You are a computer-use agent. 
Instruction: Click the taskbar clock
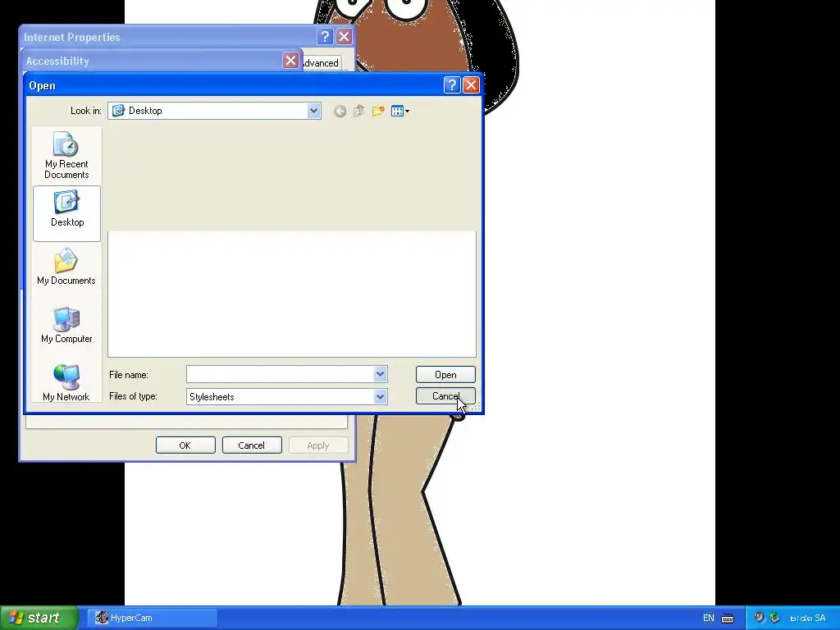[808, 619]
